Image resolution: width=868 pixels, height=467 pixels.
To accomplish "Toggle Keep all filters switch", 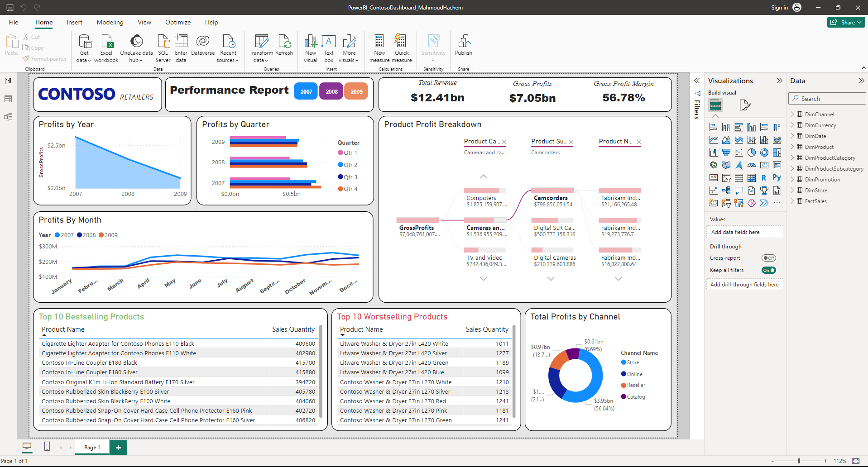I will [769, 270].
